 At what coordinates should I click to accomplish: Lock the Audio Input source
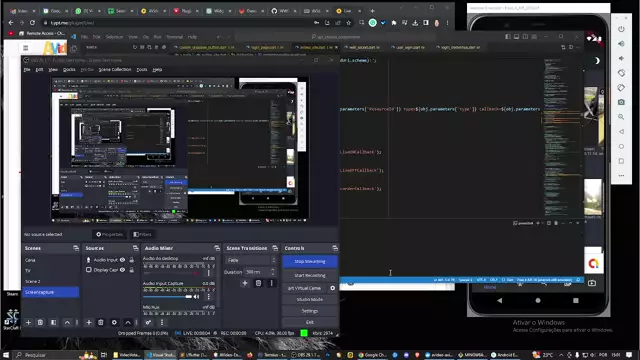coord(132,260)
